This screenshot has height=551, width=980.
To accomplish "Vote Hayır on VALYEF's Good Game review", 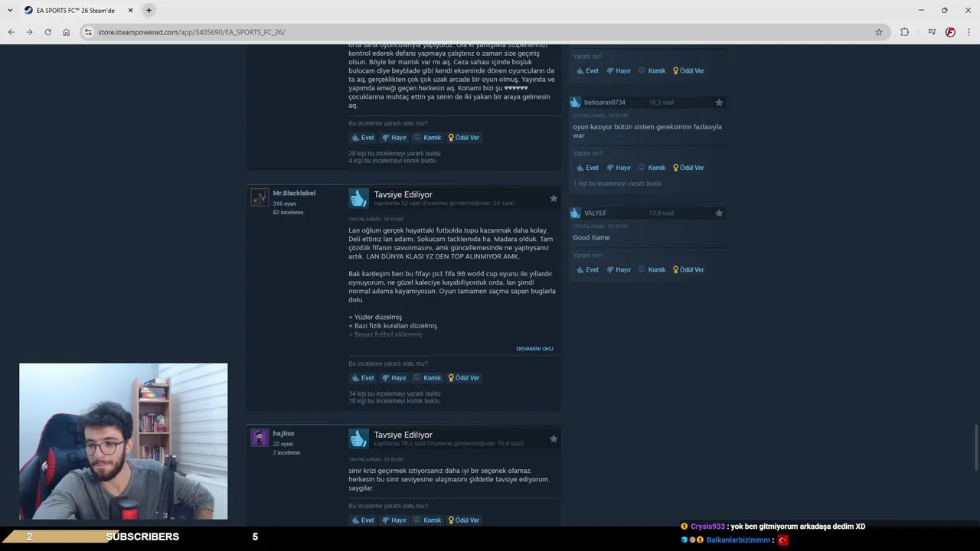I will click(619, 270).
